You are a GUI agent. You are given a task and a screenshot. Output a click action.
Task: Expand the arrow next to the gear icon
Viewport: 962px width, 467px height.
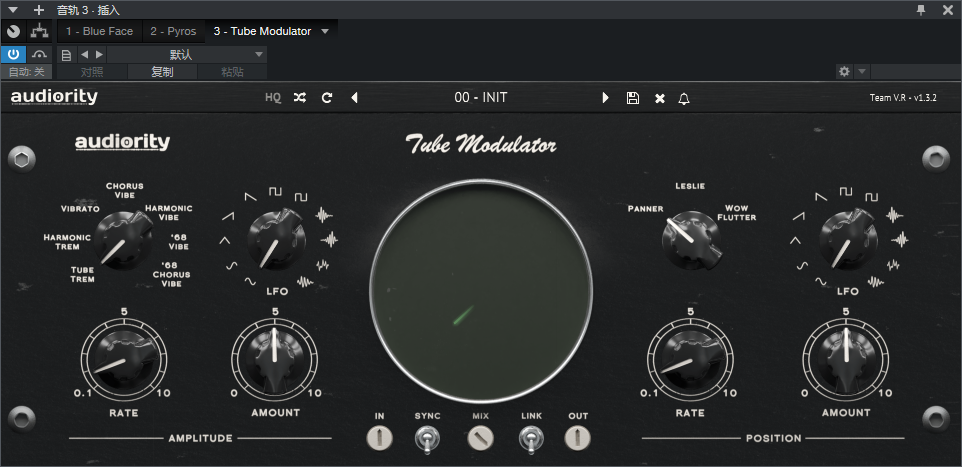point(862,72)
